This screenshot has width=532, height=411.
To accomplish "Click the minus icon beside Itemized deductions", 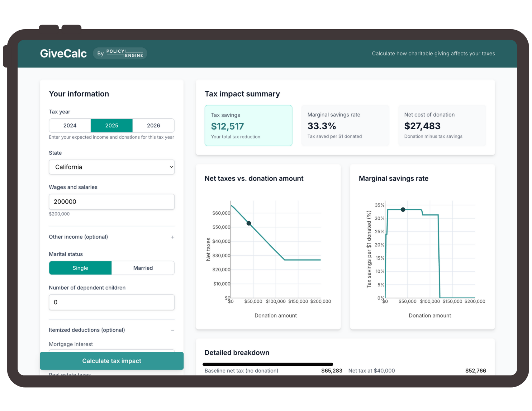I will pos(173,330).
